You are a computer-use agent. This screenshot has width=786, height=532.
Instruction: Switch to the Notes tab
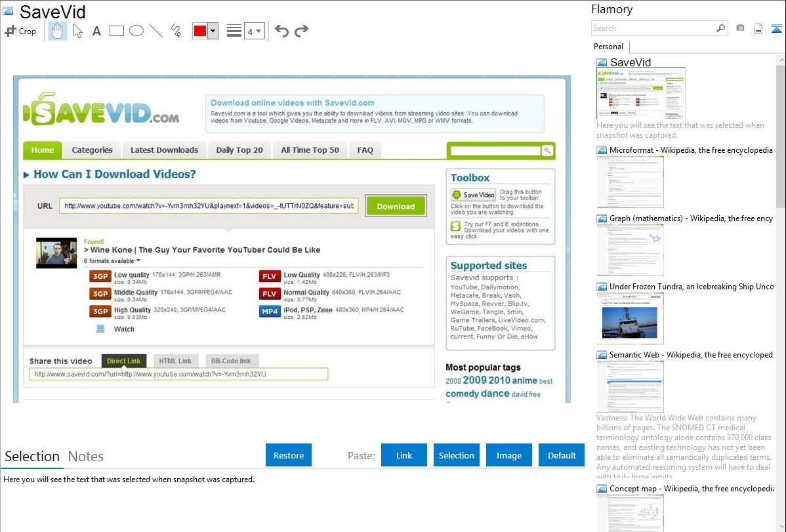coord(86,457)
